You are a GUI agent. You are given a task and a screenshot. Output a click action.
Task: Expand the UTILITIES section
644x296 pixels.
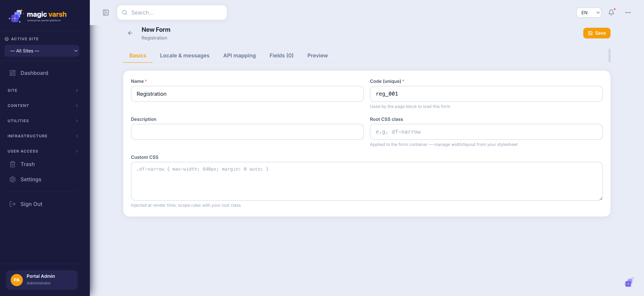42,121
